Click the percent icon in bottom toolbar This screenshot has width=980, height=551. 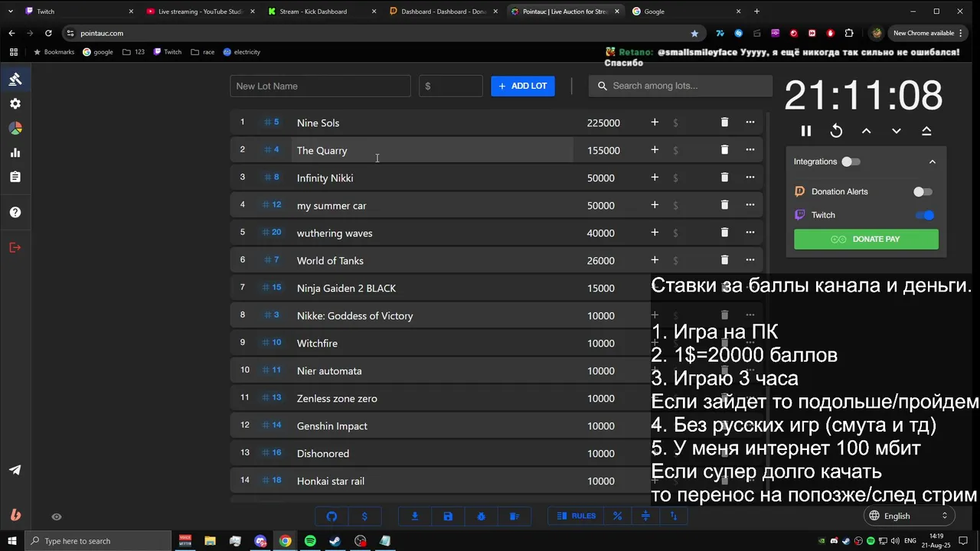pyautogui.click(x=618, y=516)
